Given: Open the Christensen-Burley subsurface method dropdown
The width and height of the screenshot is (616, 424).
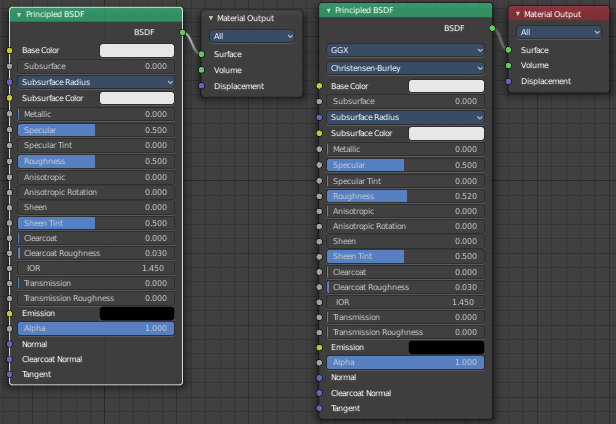Looking at the screenshot, I should point(405,68).
